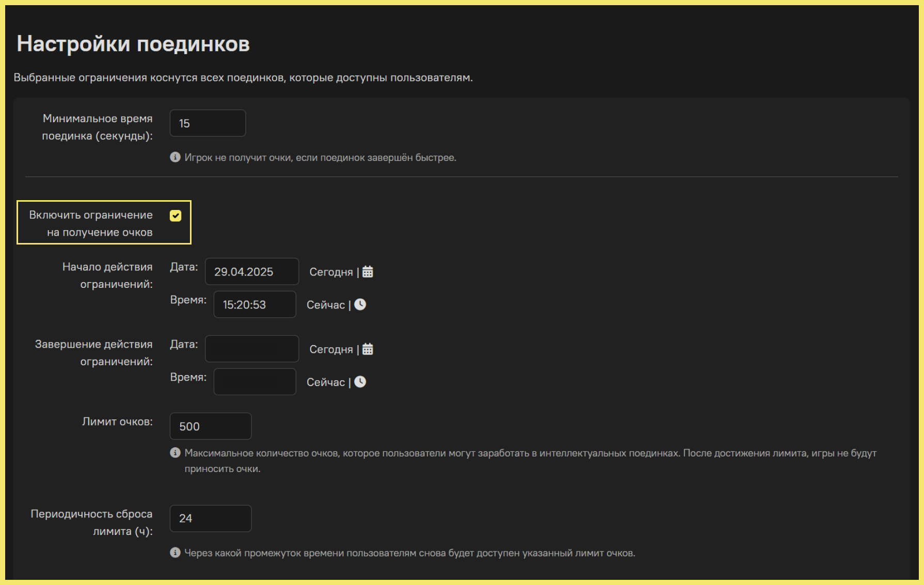This screenshot has height=585, width=924.
Task: Click 'Сегодня' link for restriction start date
Action: pyautogui.click(x=331, y=272)
